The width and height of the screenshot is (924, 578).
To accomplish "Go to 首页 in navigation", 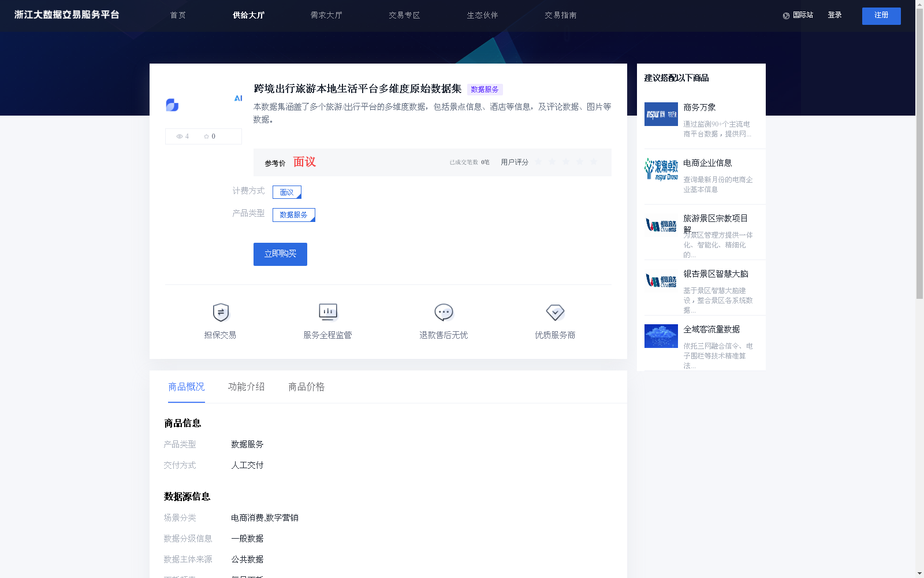I will click(178, 16).
